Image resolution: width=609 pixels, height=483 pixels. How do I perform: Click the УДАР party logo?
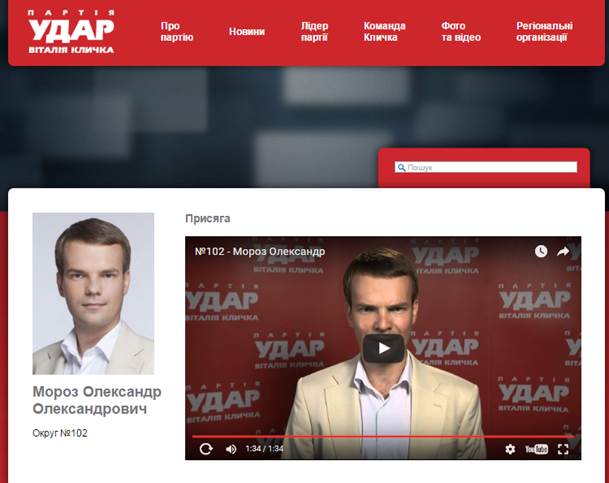[71, 32]
